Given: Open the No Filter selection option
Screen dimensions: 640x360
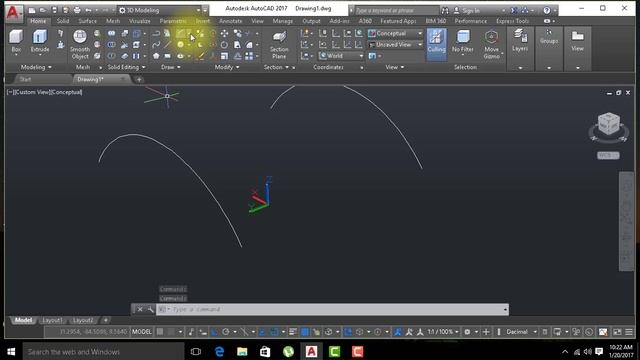Looking at the screenshot, I should pyautogui.click(x=462, y=41).
